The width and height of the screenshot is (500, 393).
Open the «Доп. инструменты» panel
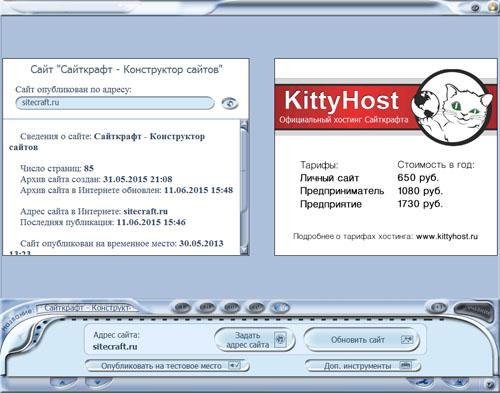pyautogui.click(x=363, y=366)
